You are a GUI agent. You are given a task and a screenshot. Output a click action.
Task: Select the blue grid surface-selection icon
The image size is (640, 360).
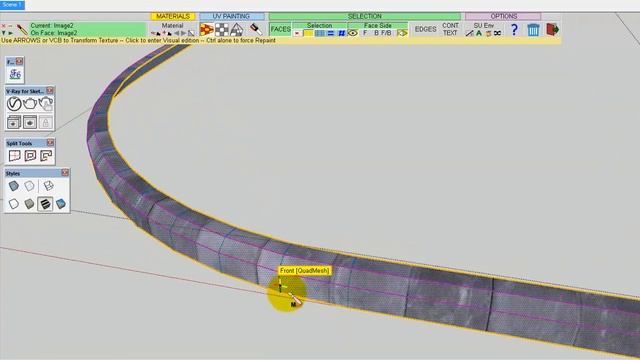(x=320, y=33)
